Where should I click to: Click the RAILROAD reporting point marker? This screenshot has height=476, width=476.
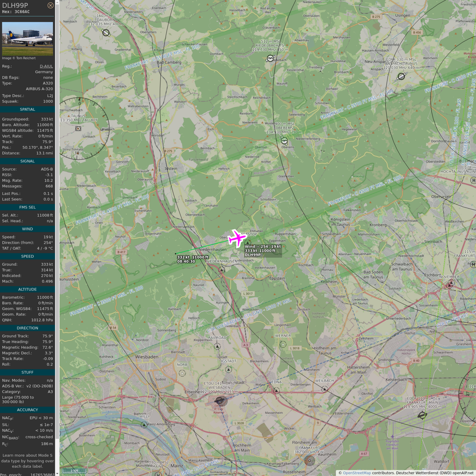coord(217,346)
